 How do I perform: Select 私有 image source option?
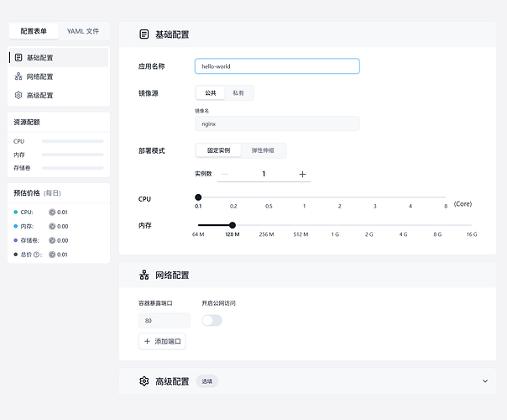tap(239, 93)
